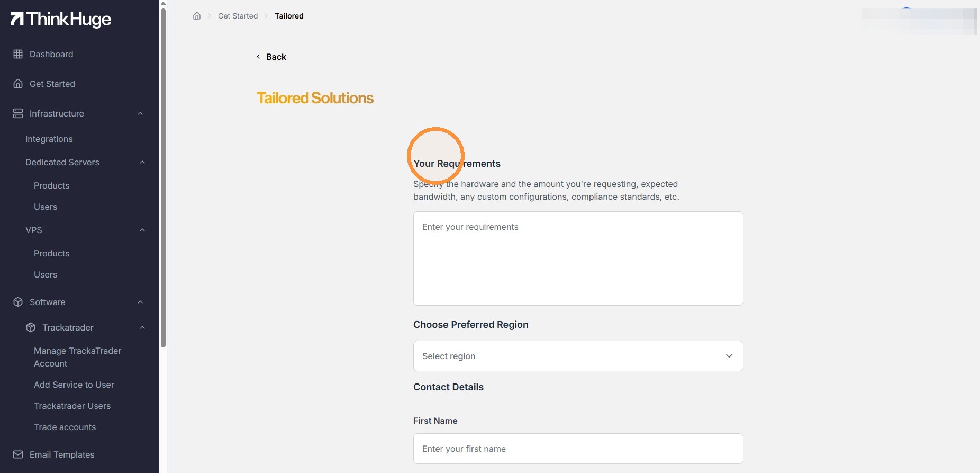Click the Get Started house icon
This screenshot has height=473, width=980.
18,84
